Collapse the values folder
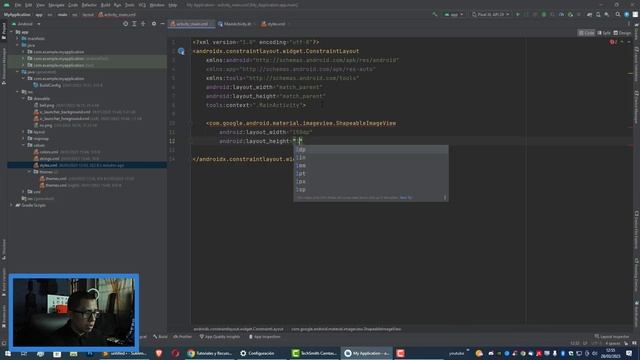This screenshot has width=640, height=360. (x=24, y=145)
